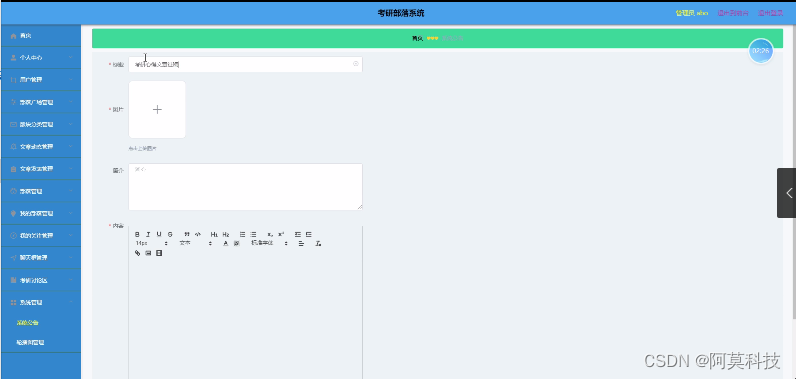This screenshot has width=796, height=379.
Task: Click the 首页 breadcrumb link
Action: [x=417, y=39]
